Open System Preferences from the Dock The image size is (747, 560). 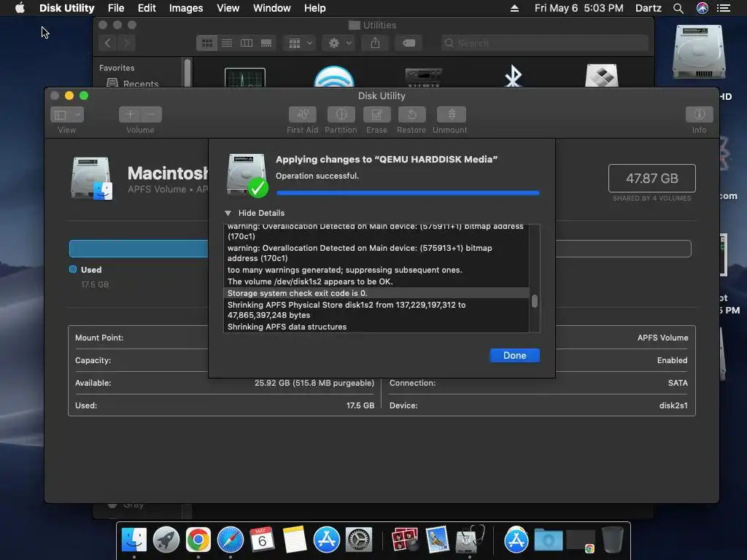(x=359, y=540)
